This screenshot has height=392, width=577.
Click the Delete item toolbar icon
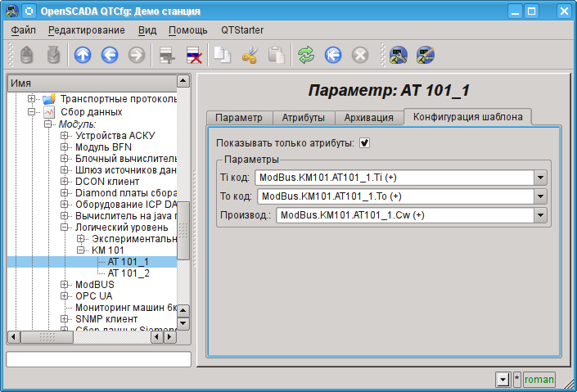point(194,55)
